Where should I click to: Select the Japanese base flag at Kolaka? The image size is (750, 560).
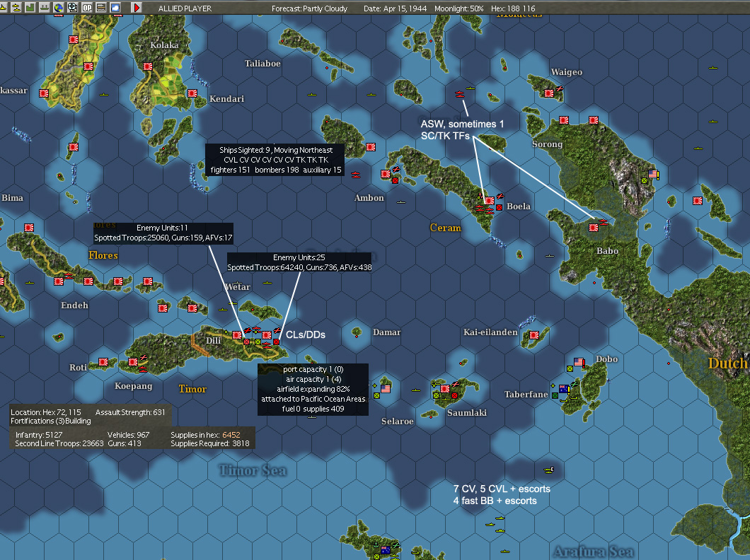148,66
